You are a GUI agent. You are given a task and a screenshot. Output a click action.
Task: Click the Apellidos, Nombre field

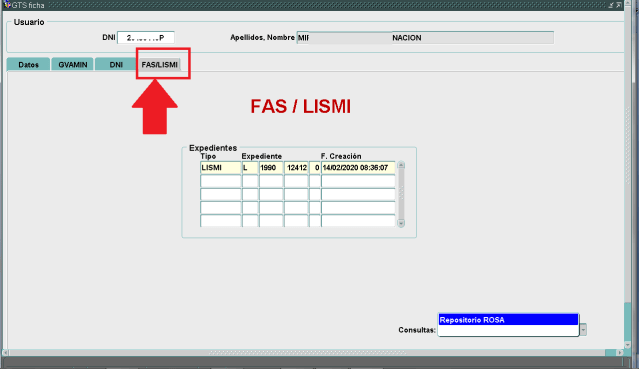coord(425,38)
